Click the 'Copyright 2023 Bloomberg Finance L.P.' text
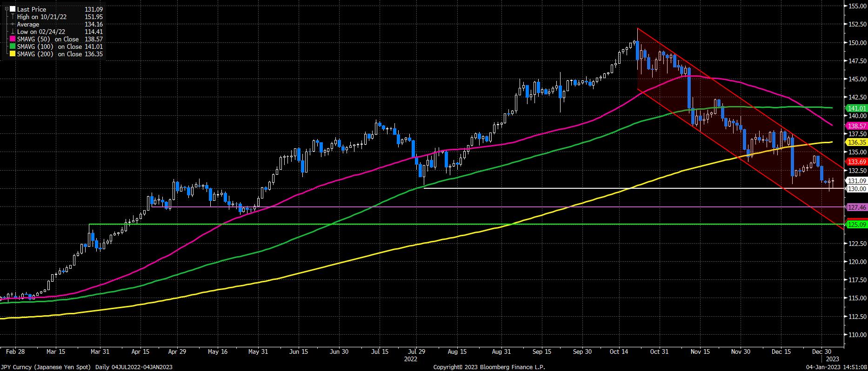 [489, 367]
